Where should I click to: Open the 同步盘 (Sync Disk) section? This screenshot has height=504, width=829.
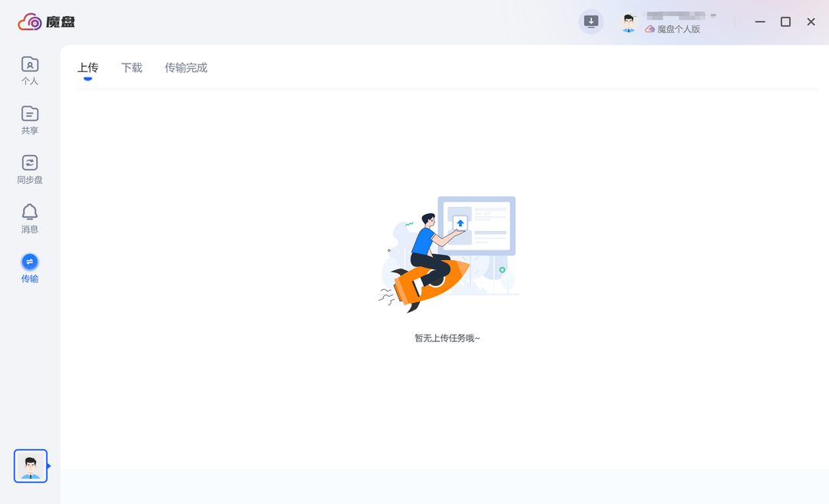coord(29,168)
